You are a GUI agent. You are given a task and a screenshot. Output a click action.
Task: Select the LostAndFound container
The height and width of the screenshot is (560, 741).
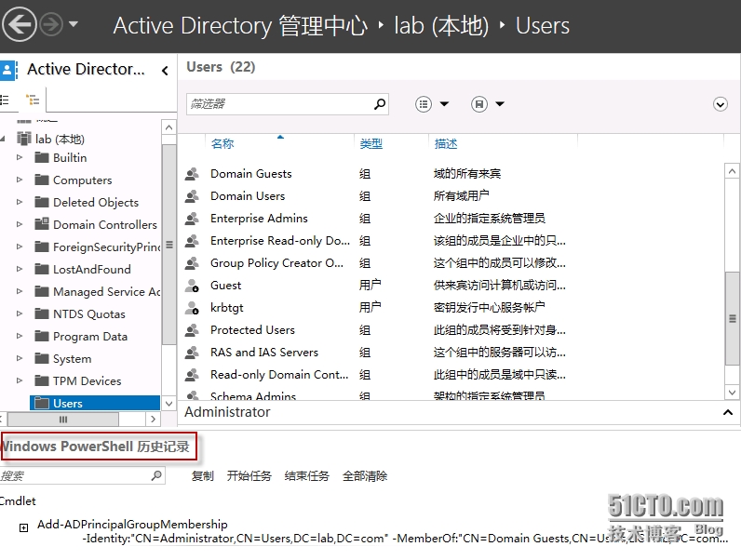(91, 269)
